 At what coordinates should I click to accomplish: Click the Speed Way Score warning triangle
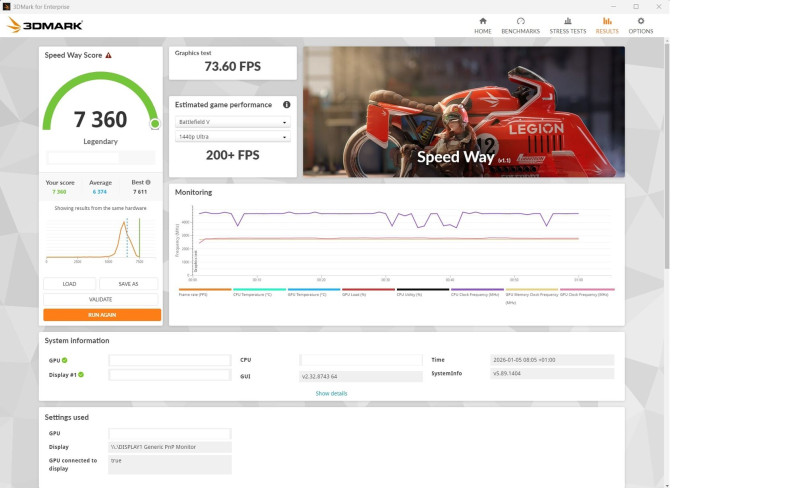coord(108,55)
